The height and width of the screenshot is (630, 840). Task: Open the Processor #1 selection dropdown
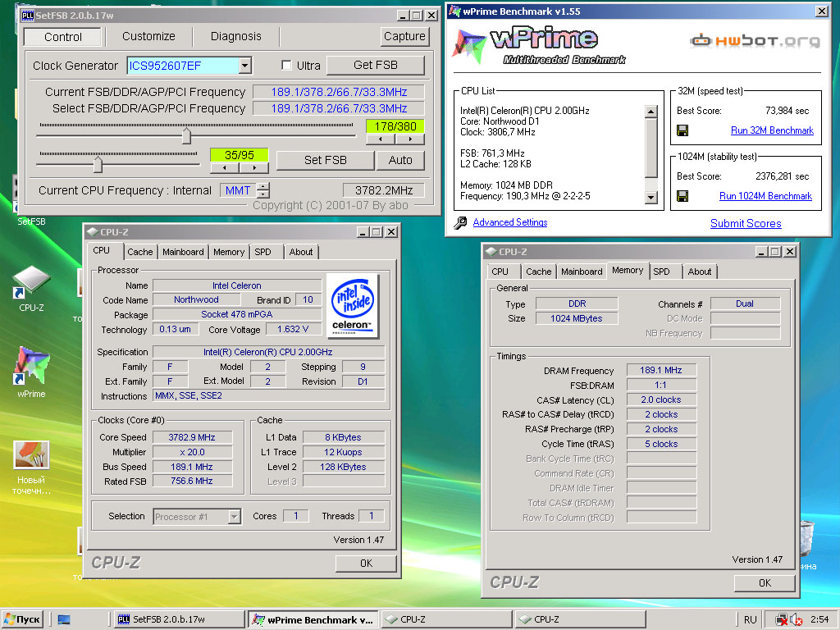[x=234, y=517]
